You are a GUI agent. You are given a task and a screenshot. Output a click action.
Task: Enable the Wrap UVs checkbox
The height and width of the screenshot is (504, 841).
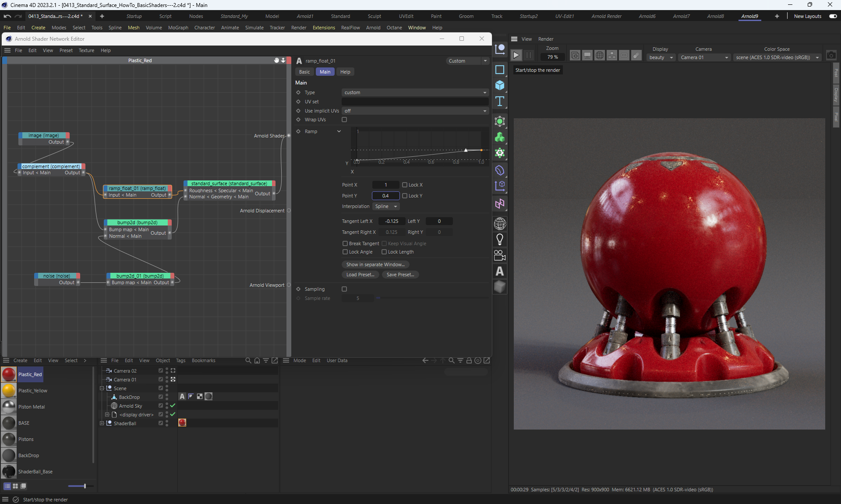[344, 120]
